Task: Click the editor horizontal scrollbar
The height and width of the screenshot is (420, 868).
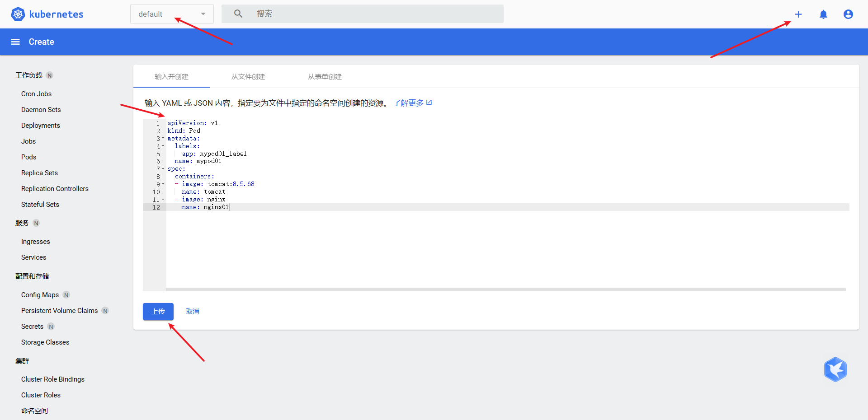Action: click(505, 289)
